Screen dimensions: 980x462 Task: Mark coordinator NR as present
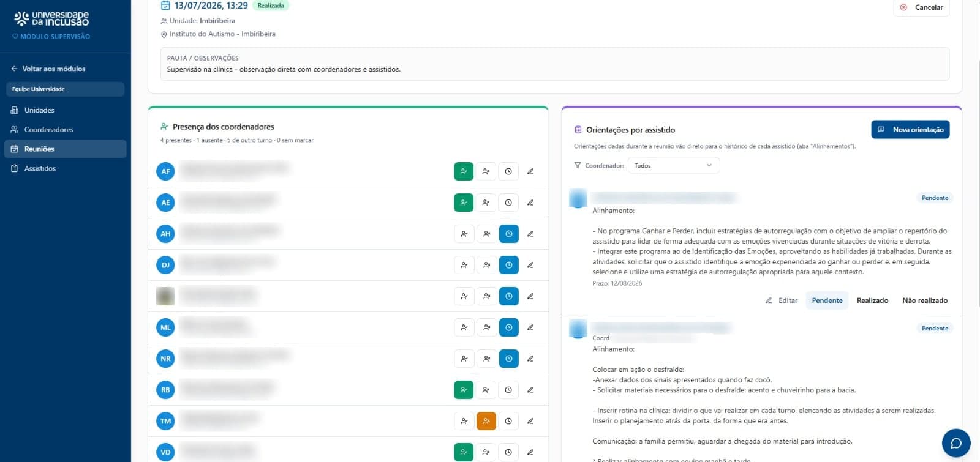[x=464, y=359]
